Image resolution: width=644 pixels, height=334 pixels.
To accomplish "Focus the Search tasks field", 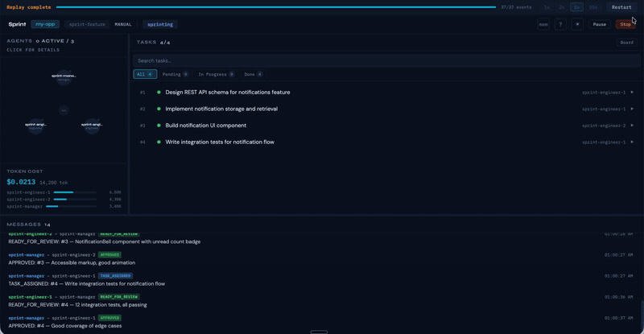I will [x=386, y=61].
